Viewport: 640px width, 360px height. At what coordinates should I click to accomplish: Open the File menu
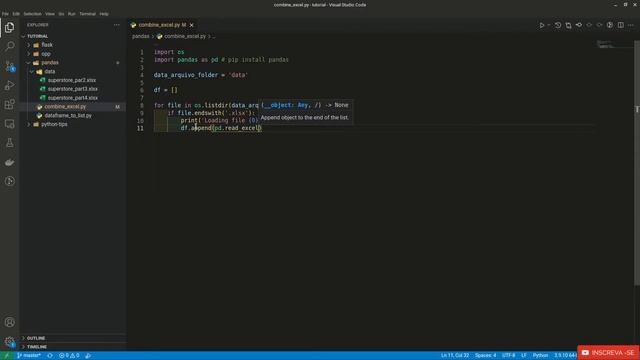[x=5, y=14]
